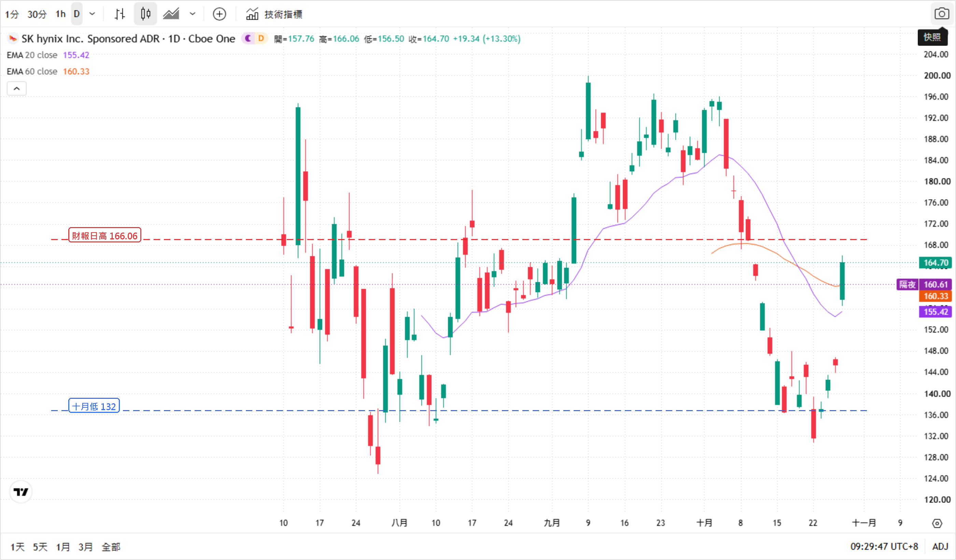Click the TradingView logo
The width and height of the screenshot is (956, 560).
[21, 492]
